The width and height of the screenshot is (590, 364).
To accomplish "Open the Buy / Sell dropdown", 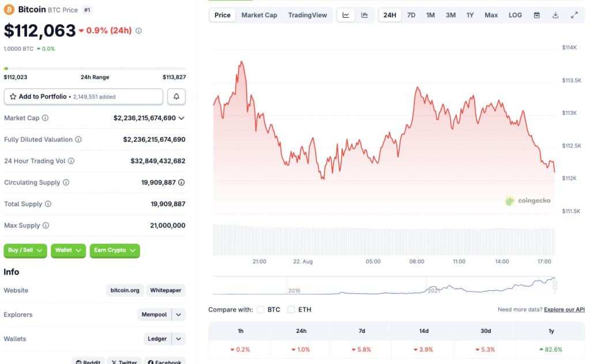I will (x=25, y=251).
